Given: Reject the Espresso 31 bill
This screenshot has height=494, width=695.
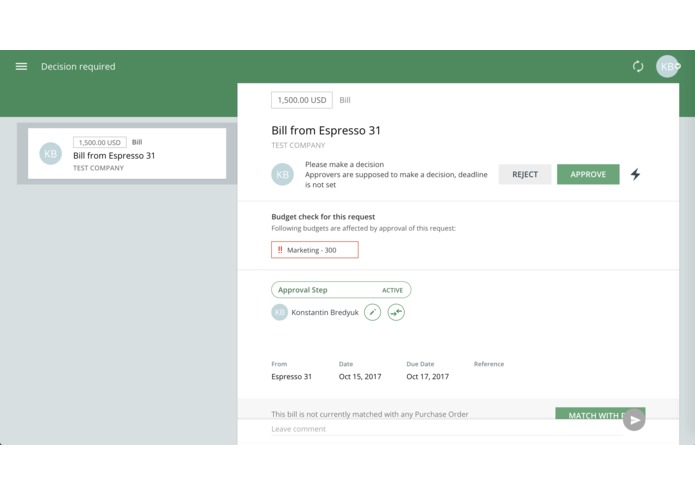Looking at the screenshot, I should click(x=525, y=174).
